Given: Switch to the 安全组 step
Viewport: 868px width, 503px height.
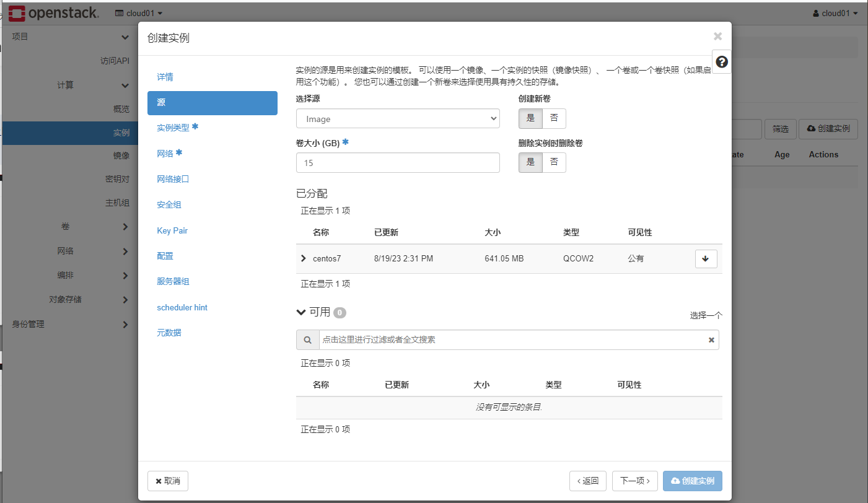Looking at the screenshot, I should tap(213, 204).
